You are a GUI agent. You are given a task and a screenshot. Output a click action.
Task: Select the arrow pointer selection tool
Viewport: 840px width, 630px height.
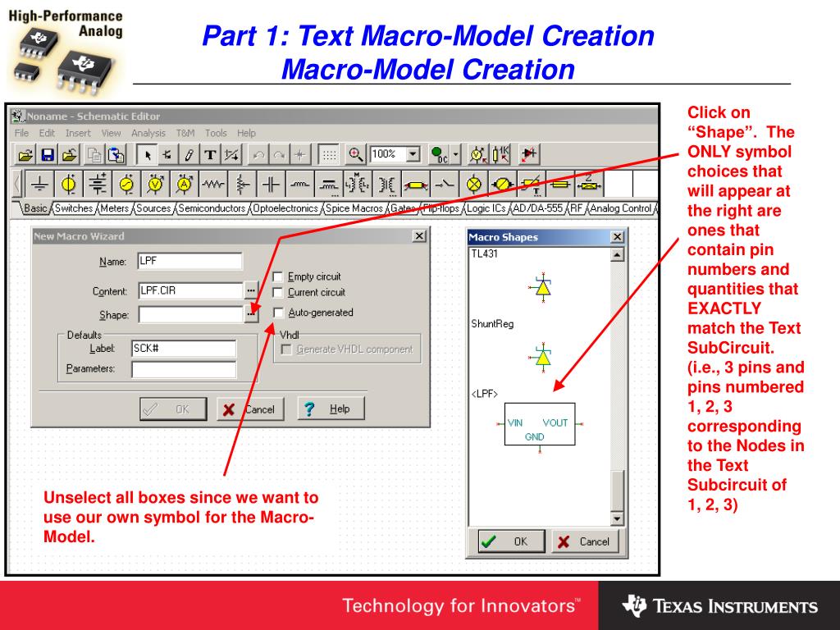tap(147, 155)
